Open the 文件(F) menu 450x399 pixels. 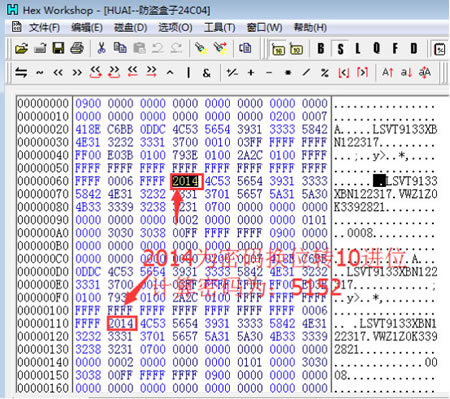[x=44, y=27]
